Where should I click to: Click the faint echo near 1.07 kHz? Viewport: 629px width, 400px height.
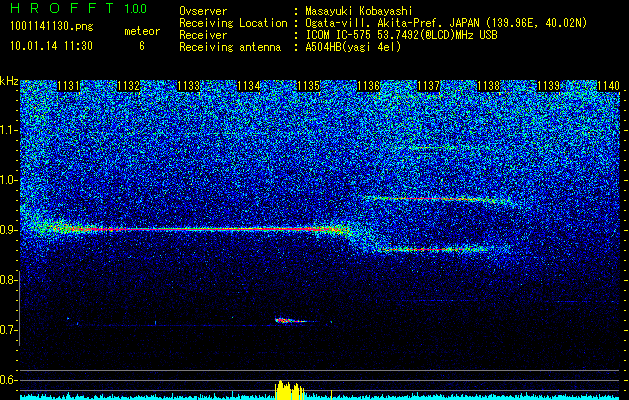coord(433,148)
